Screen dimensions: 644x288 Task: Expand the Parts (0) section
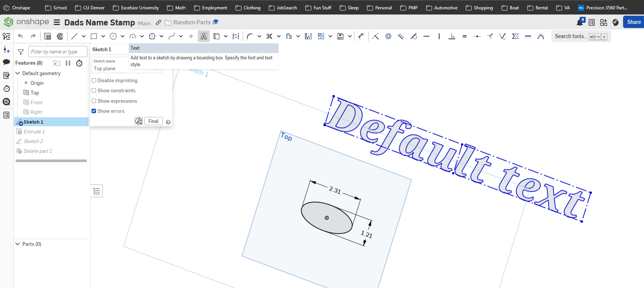[x=18, y=244]
